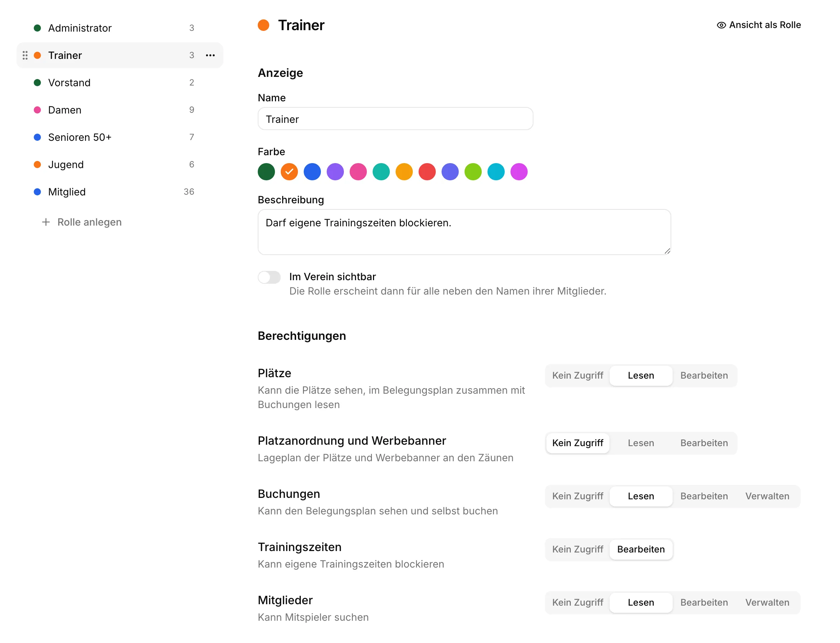Viewport: 840px width, 643px height.
Task: Click into the Beschreibung text area
Action: coord(464,232)
